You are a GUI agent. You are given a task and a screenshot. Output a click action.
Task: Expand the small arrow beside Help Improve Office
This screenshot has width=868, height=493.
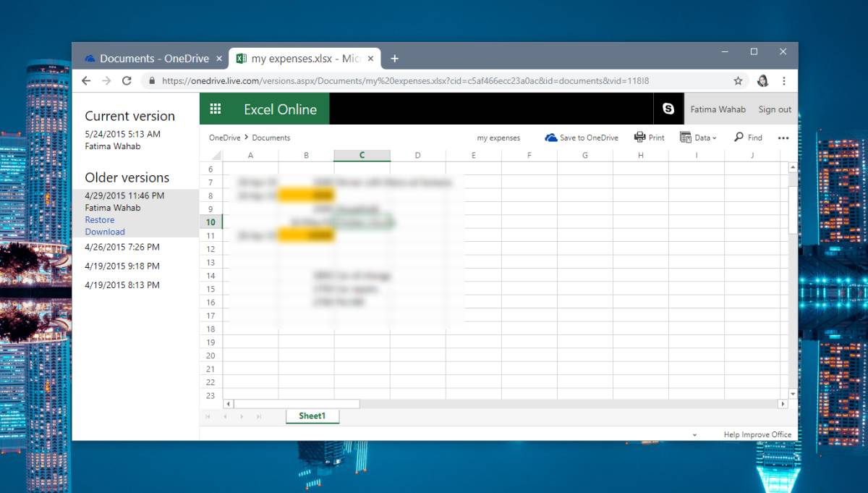(694, 435)
